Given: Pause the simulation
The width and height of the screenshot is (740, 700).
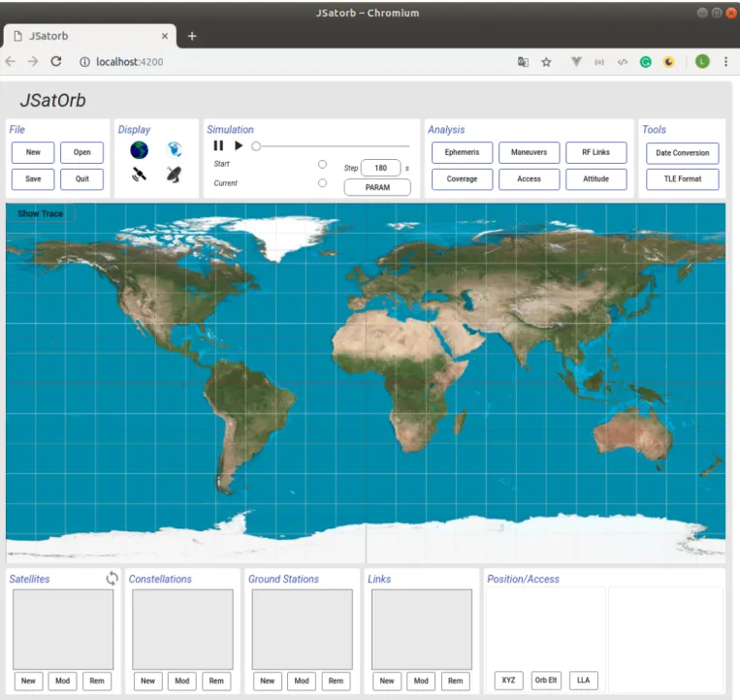Looking at the screenshot, I should (218, 145).
